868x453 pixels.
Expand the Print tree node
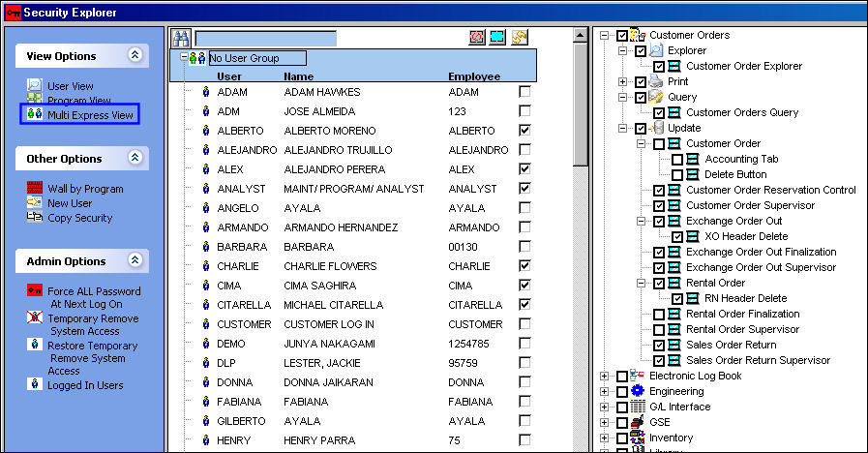pyautogui.click(x=623, y=81)
